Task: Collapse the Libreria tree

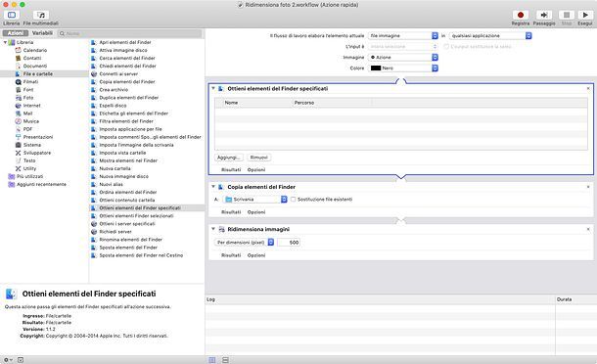Action: click(5, 42)
